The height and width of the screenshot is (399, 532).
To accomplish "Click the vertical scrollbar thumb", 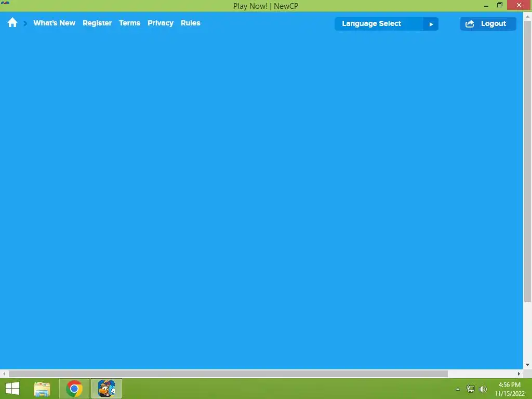I will point(527,161).
